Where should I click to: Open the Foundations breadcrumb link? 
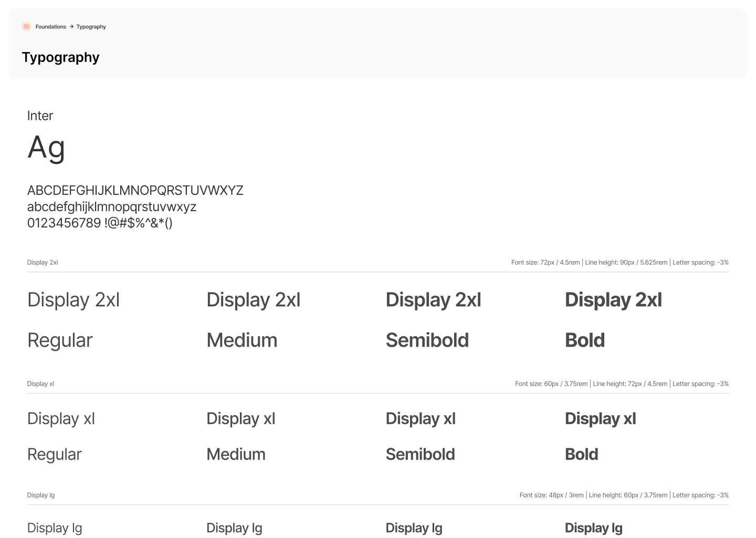point(51,27)
